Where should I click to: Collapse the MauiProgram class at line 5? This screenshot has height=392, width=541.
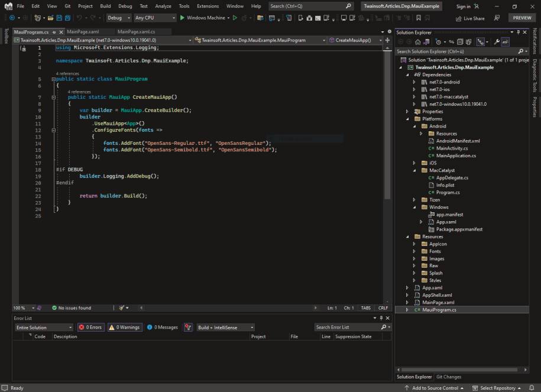(x=53, y=79)
